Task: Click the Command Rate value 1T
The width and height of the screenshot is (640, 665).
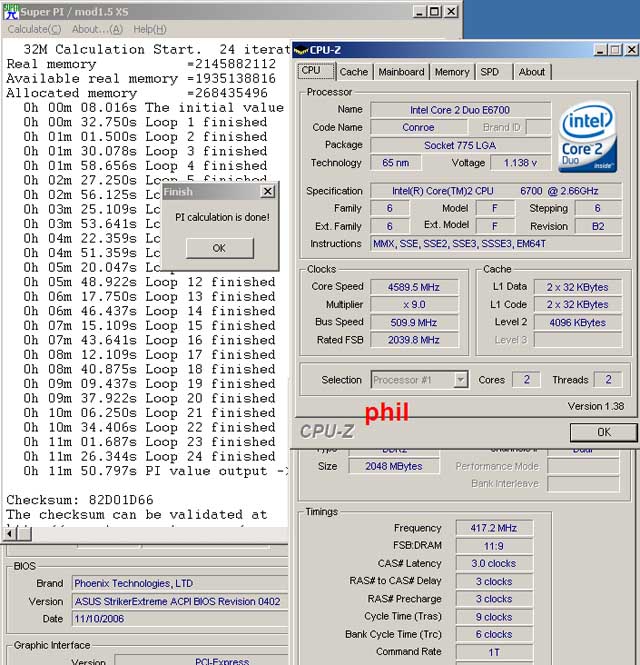Action: tap(494, 652)
